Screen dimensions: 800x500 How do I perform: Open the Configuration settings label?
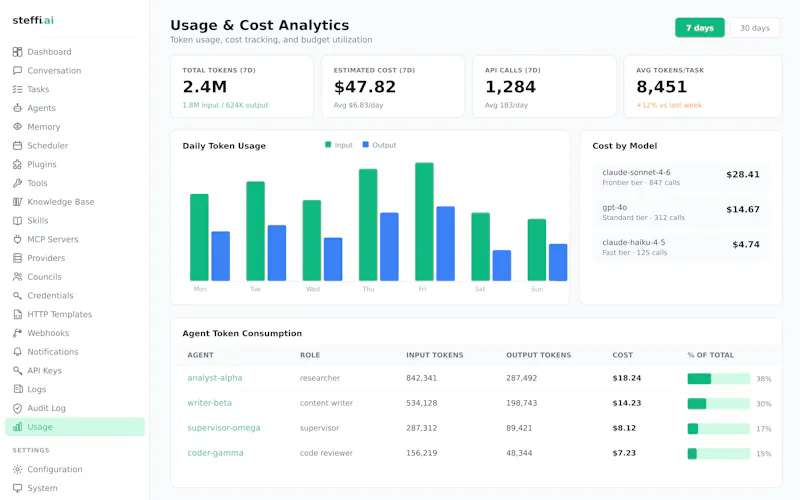pyautogui.click(x=55, y=469)
